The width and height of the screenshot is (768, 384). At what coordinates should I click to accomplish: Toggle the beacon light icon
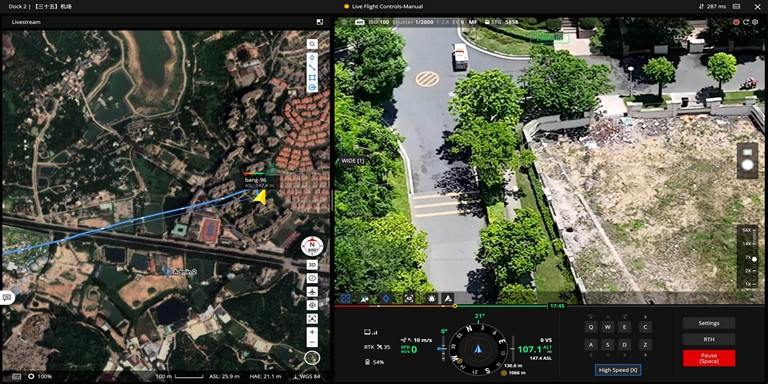432,298
